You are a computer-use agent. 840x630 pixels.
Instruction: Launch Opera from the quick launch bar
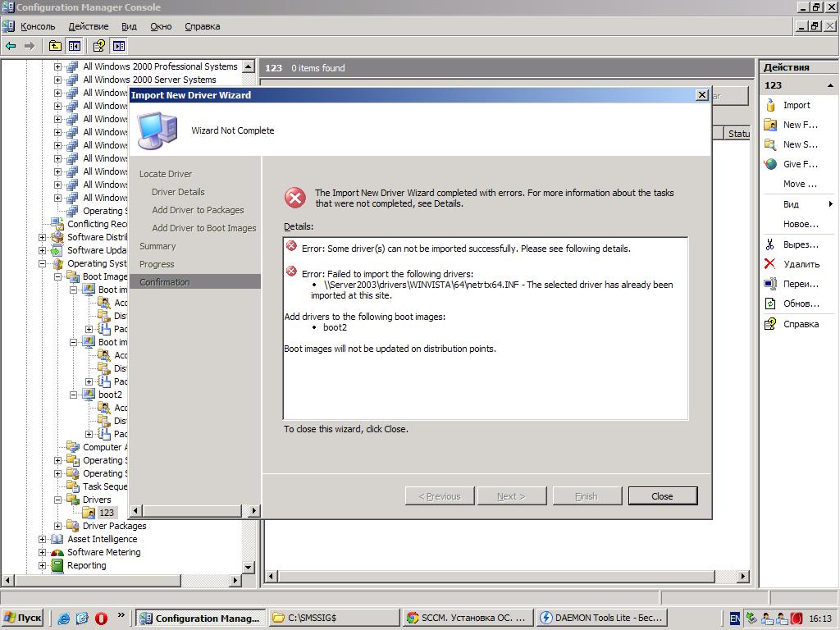coord(102,619)
